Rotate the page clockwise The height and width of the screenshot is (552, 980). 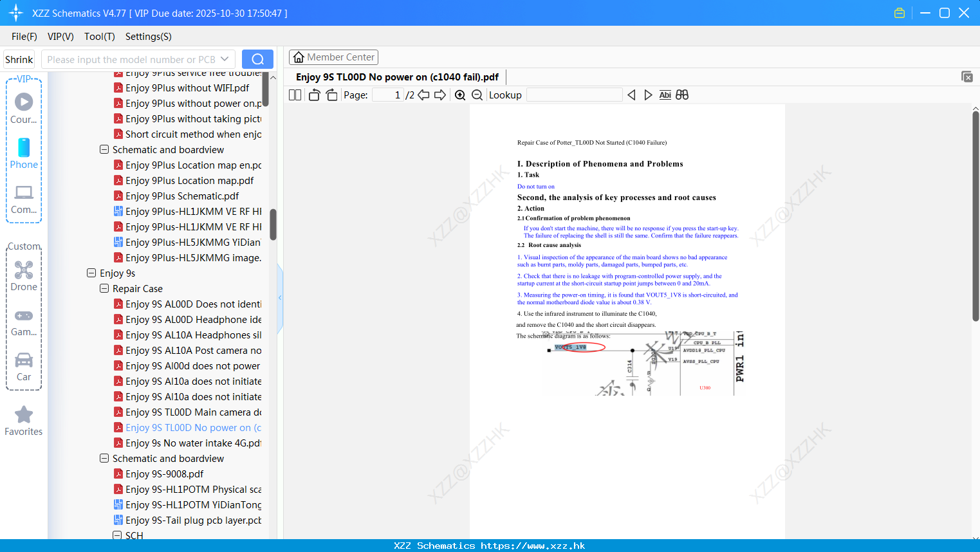click(331, 95)
